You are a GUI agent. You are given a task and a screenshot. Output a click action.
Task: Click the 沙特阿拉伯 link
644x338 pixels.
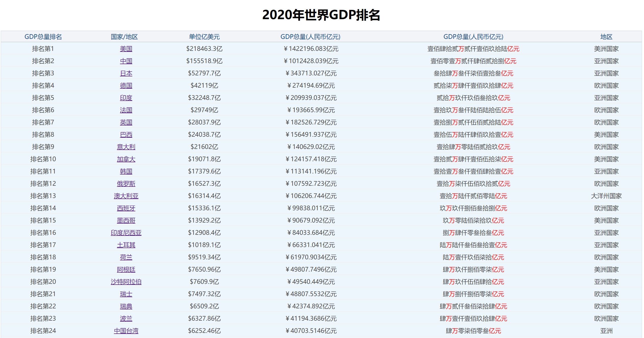click(126, 282)
